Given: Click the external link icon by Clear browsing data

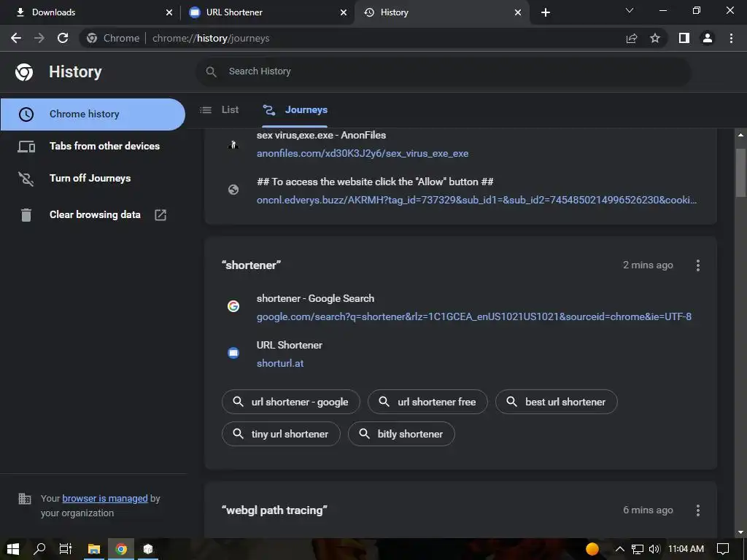Looking at the screenshot, I should click(x=160, y=215).
